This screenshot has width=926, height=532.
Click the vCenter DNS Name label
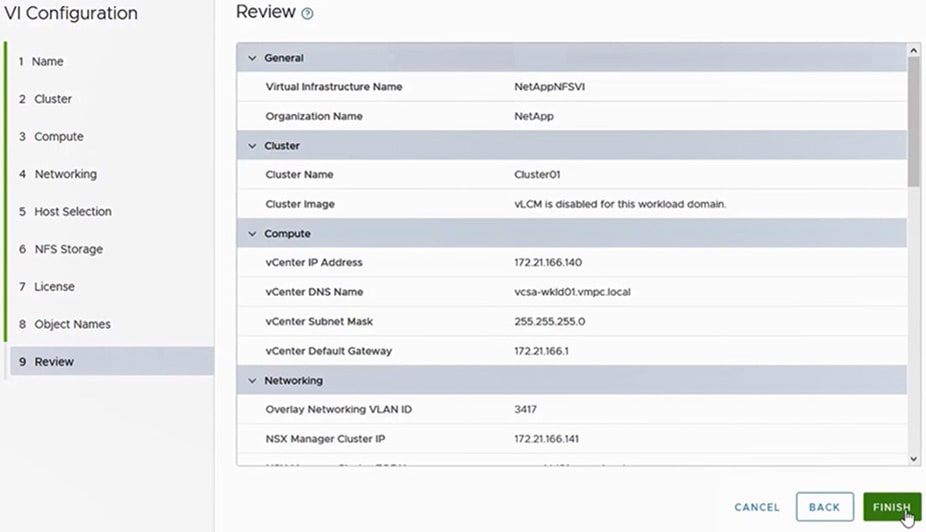click(314, 292)
